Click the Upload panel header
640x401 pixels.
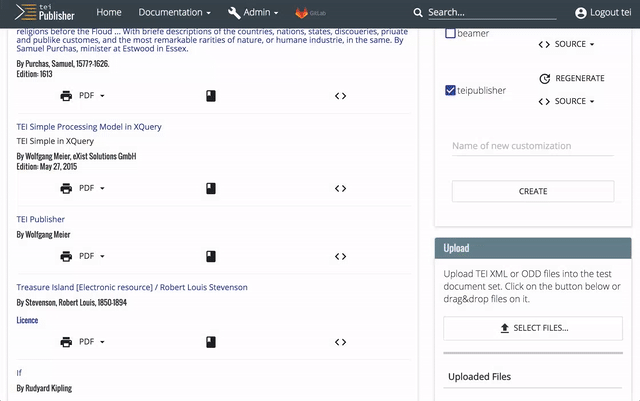pyautogui.click(x=533, y=248)
